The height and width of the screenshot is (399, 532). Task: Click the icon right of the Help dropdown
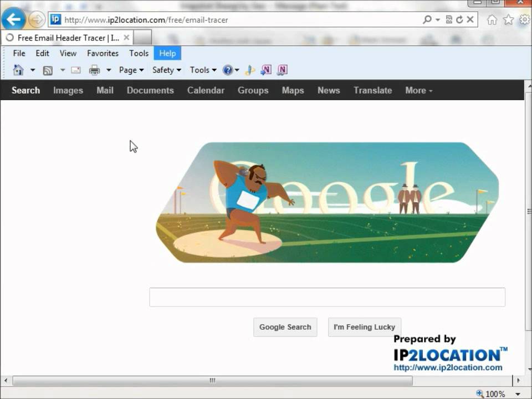[250, 70]
